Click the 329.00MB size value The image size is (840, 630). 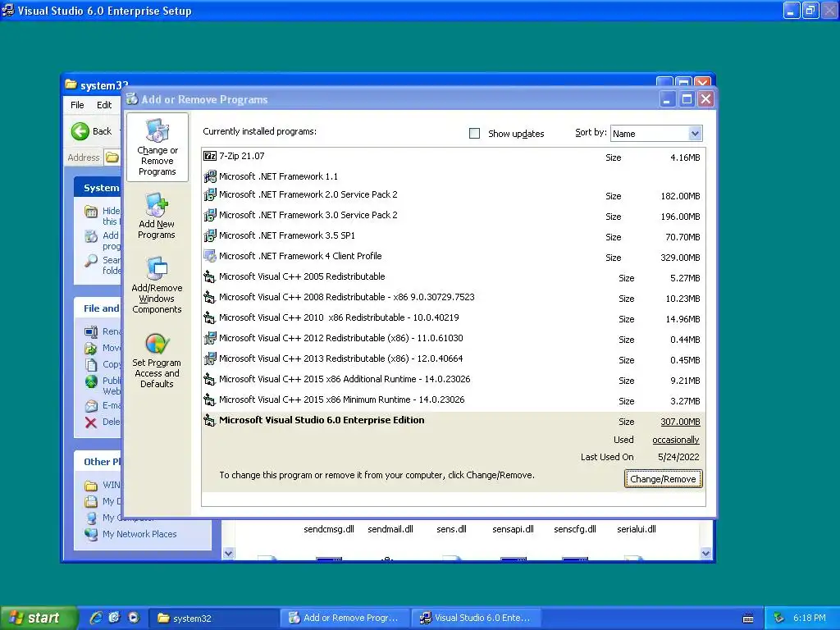click(680, 258)
